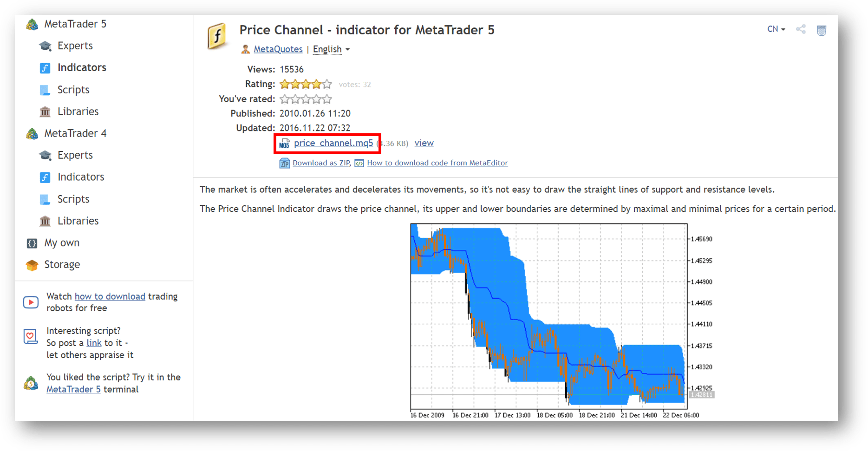Image resolution: width=868 pixels, height=451 pixels.
Task: Click the view link for the source code
Action: [424, 144]
